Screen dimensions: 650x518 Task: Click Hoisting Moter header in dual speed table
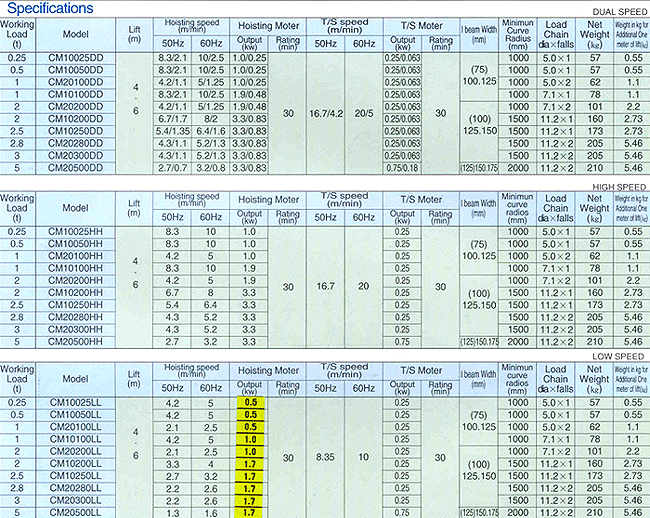268,26
